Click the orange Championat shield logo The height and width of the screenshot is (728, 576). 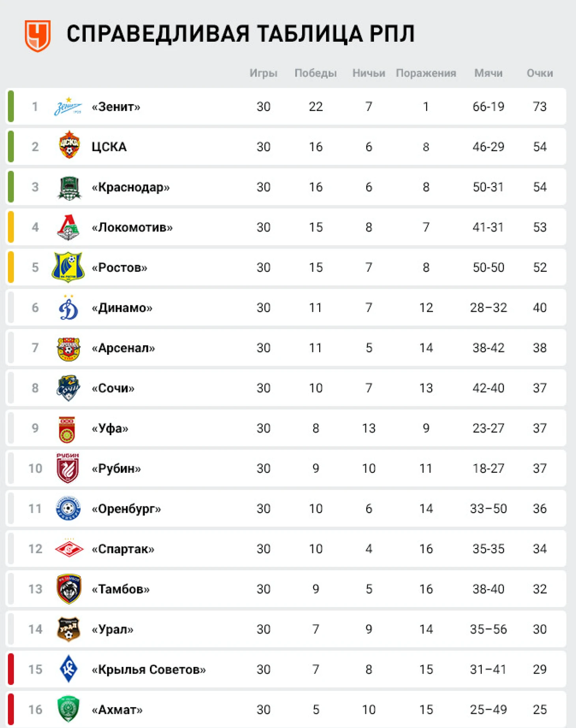[x=38, y=36]
